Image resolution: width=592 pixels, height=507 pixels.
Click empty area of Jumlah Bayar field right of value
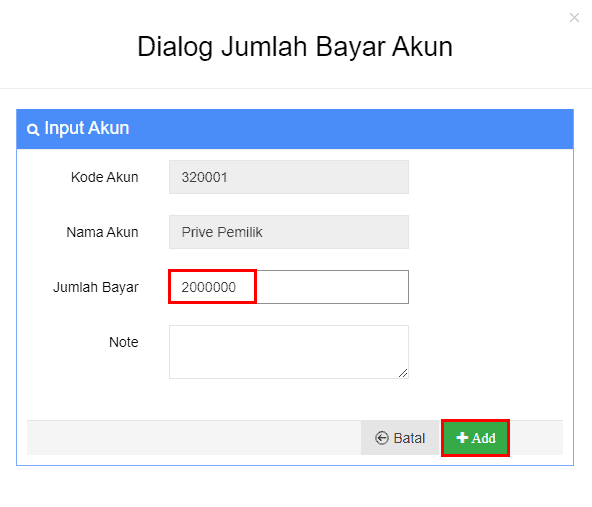tap(332, 287)
